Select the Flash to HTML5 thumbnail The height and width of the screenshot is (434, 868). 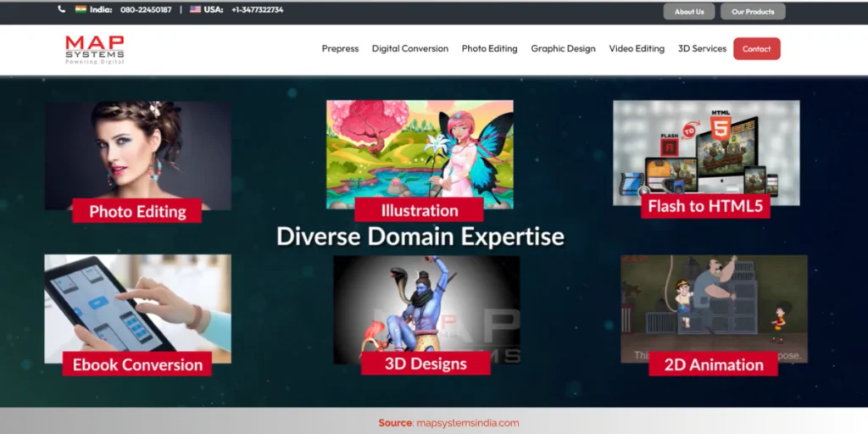pos(706,153)
